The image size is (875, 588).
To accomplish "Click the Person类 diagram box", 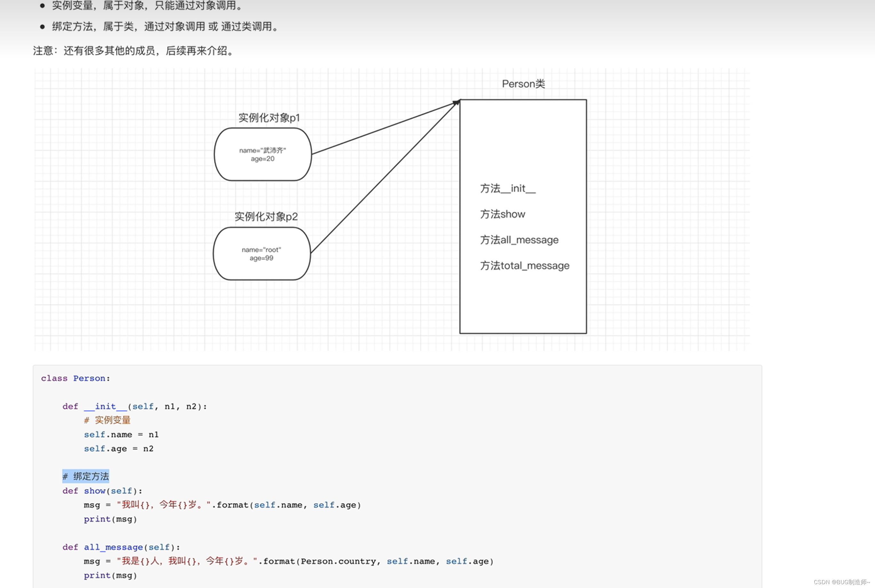I will (x=522, y=216).
